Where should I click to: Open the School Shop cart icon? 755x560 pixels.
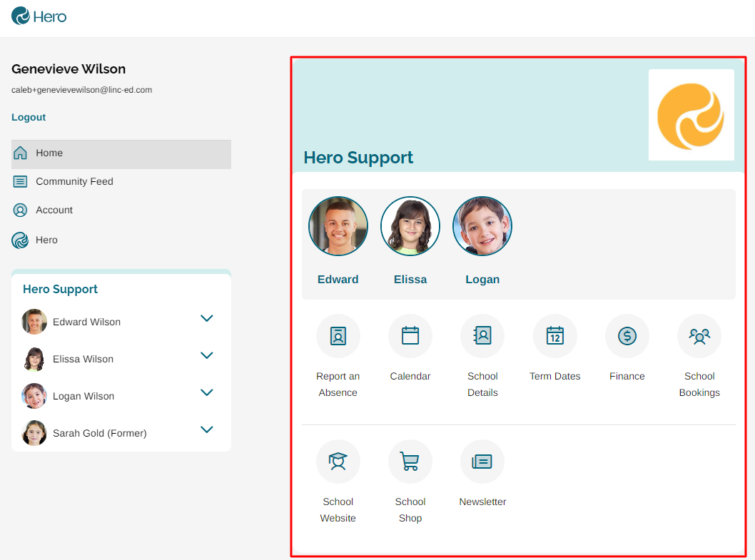tap(410, 462)
